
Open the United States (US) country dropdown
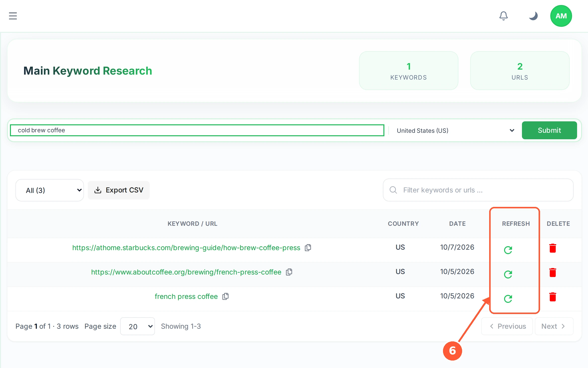(456, 131)
